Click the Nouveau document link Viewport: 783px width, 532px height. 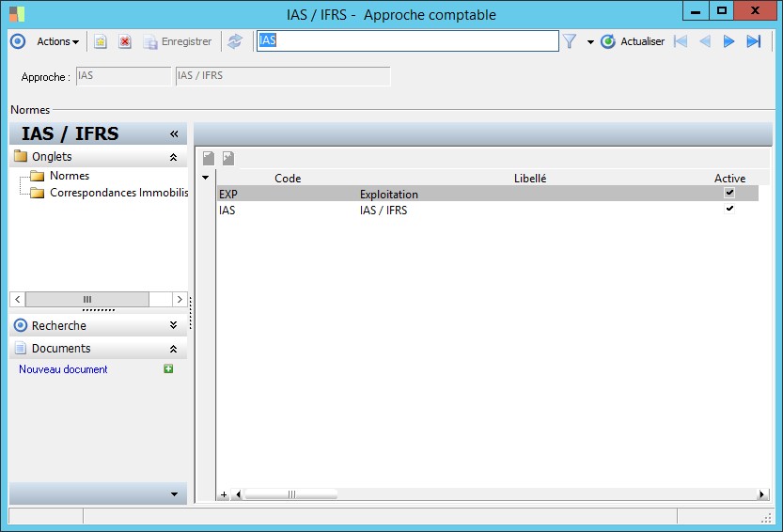63,369
